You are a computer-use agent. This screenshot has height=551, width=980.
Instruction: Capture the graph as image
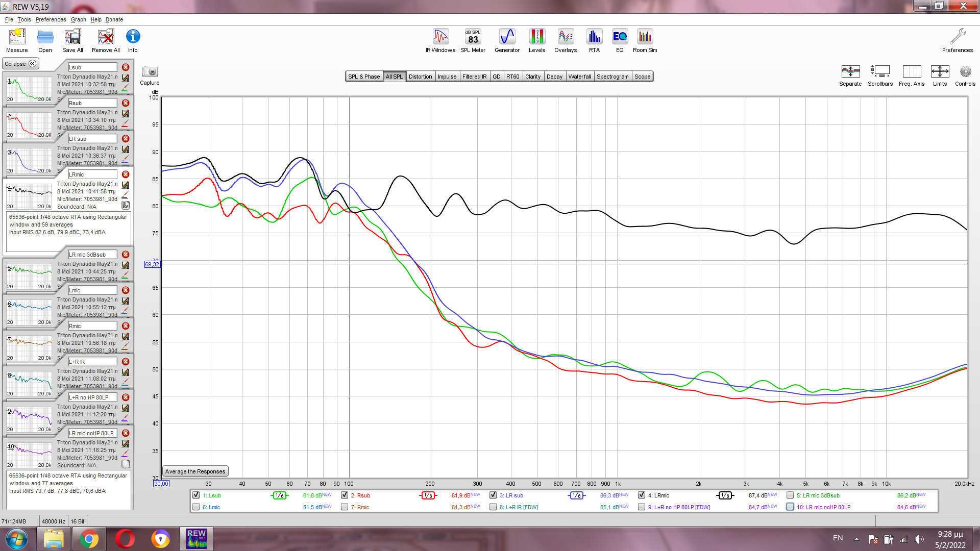tap(150, 75)
